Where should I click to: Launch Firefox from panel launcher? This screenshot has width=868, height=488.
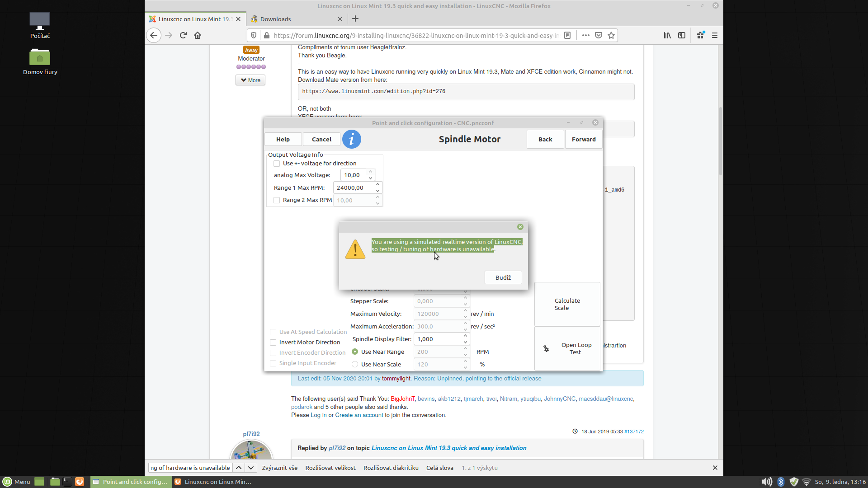(80, 482)
